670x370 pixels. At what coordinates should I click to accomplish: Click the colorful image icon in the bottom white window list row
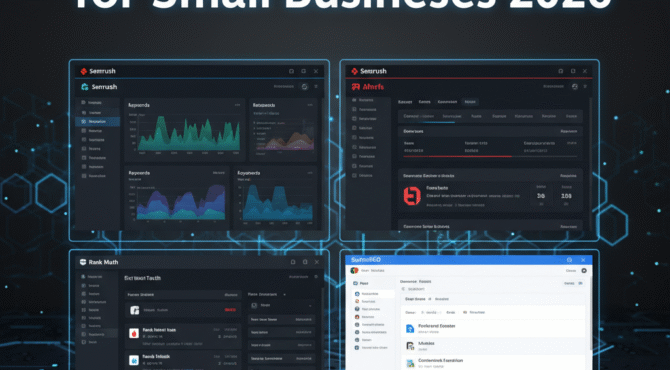point(410,363)
